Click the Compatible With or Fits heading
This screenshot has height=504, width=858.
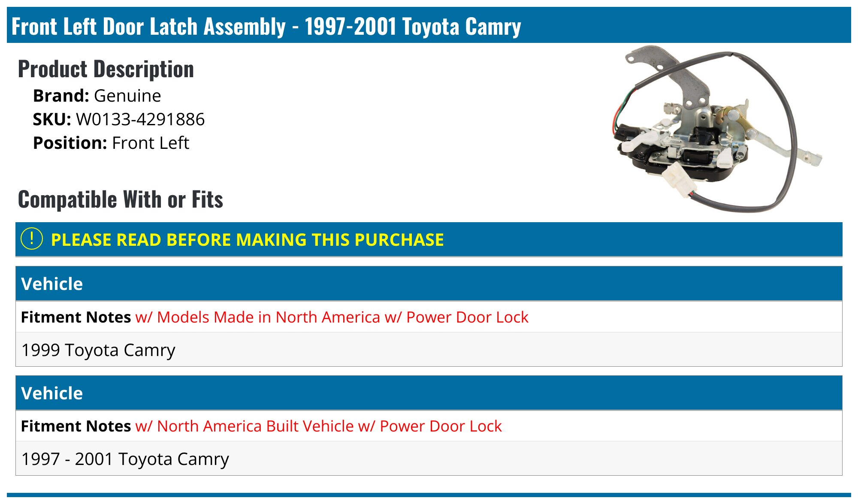tap(121, 199)
